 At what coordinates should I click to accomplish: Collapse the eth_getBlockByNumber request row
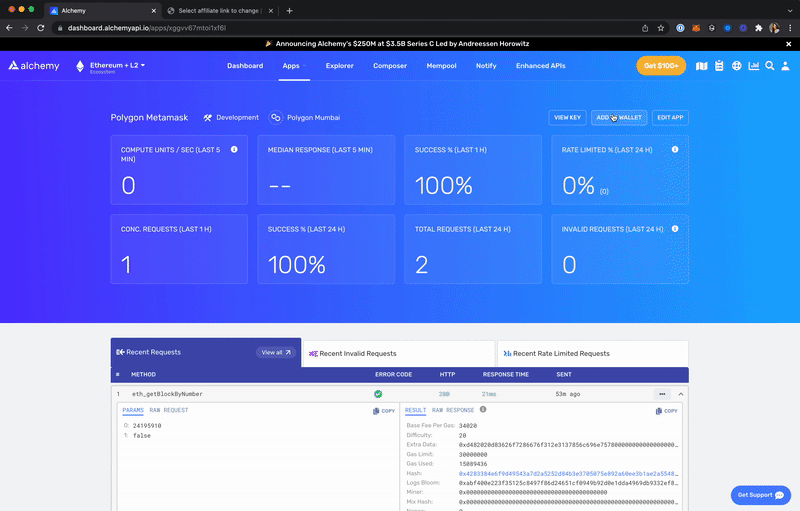click(x=681, y=394)
